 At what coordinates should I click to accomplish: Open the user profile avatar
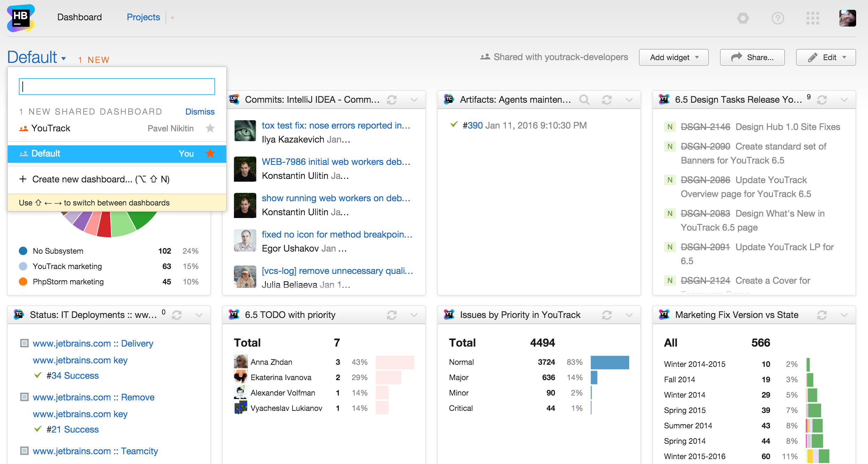(x=847, y=18)
